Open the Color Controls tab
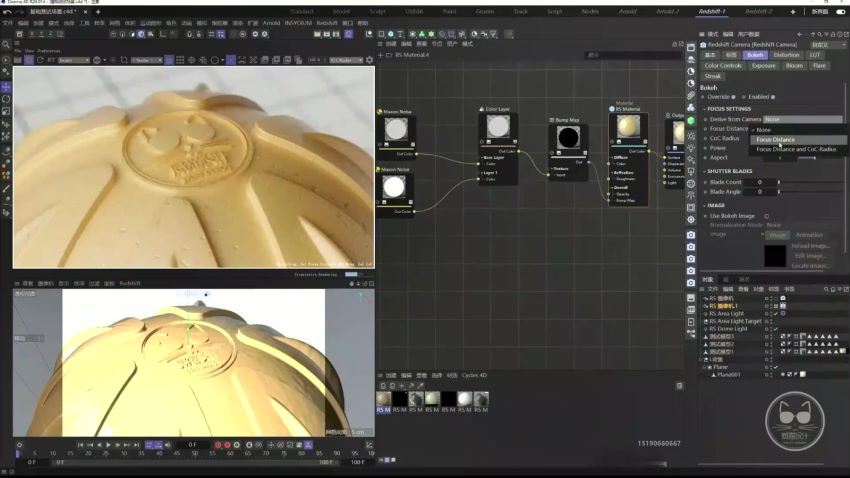Image resolution: width=850 pixels, height=478 pixels. pos(723,66)
